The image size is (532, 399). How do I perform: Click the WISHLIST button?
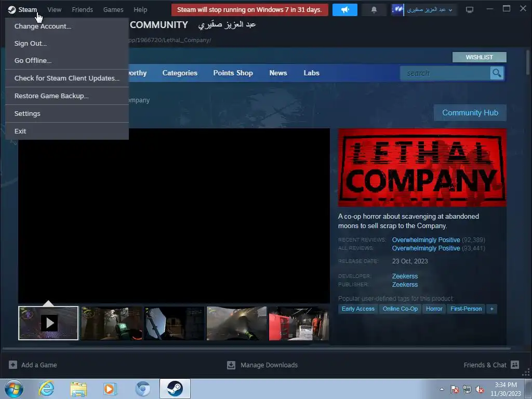click(479, 57)
